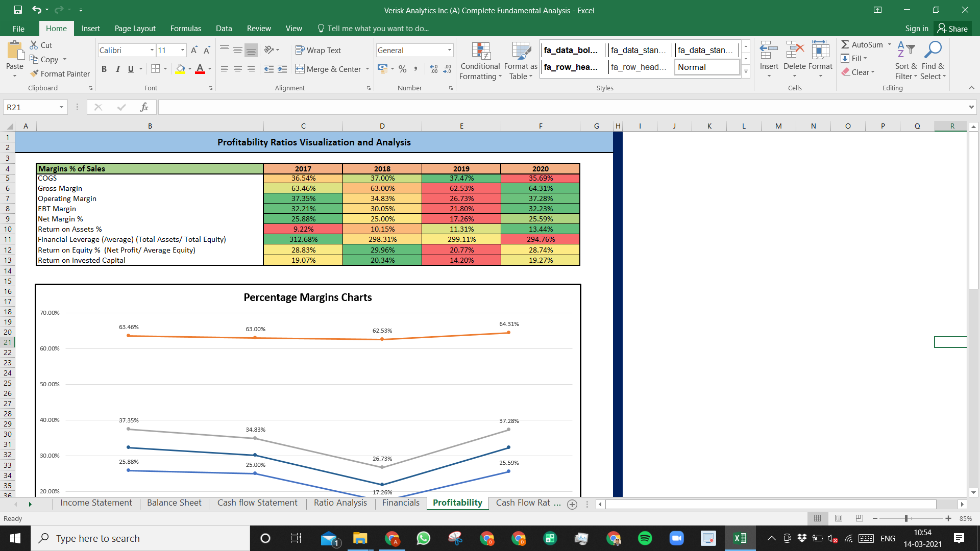Adjust the zoom slider handle
Screen dimensions: 980x551
pos(906,518)
